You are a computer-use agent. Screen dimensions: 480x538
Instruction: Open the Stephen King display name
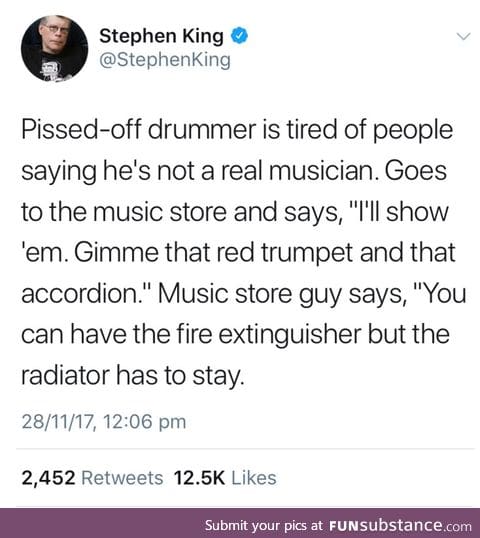coord(161,36)
